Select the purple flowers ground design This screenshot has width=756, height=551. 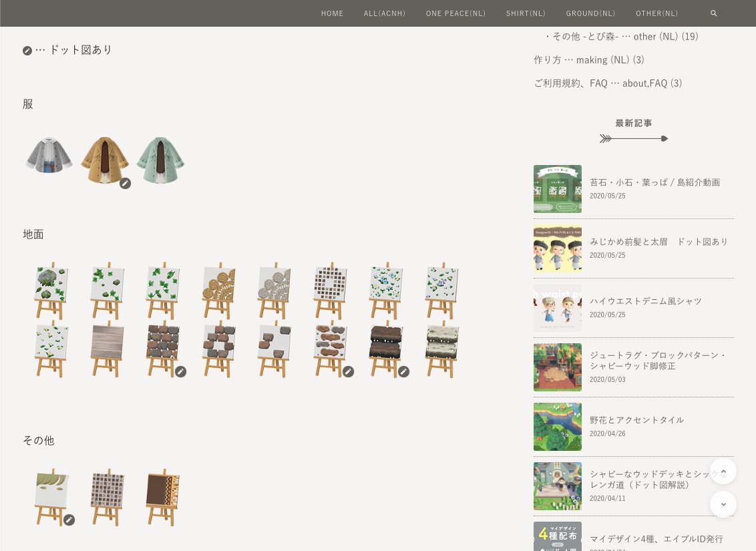pos(441,291)
